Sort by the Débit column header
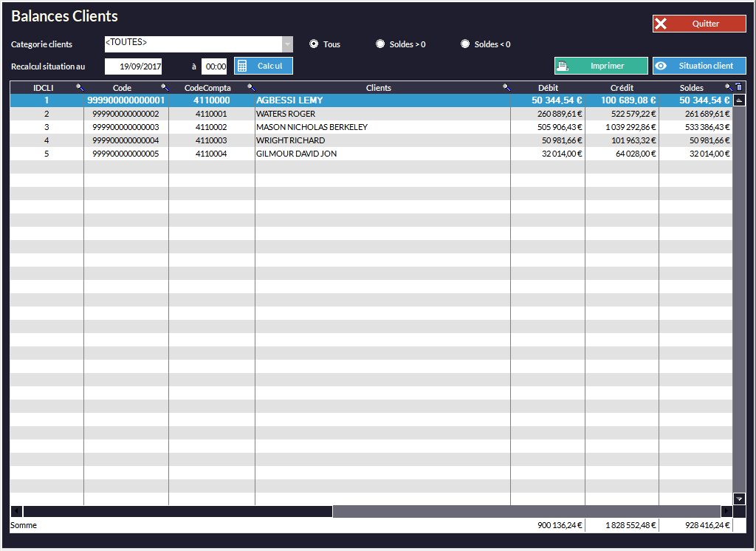Image resolution: width=756 pixels, height=551 pixels. [548, 88]
